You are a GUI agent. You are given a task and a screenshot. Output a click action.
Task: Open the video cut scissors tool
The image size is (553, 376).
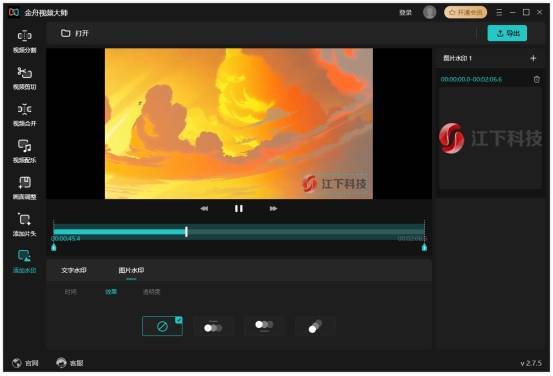coord(24,78)
